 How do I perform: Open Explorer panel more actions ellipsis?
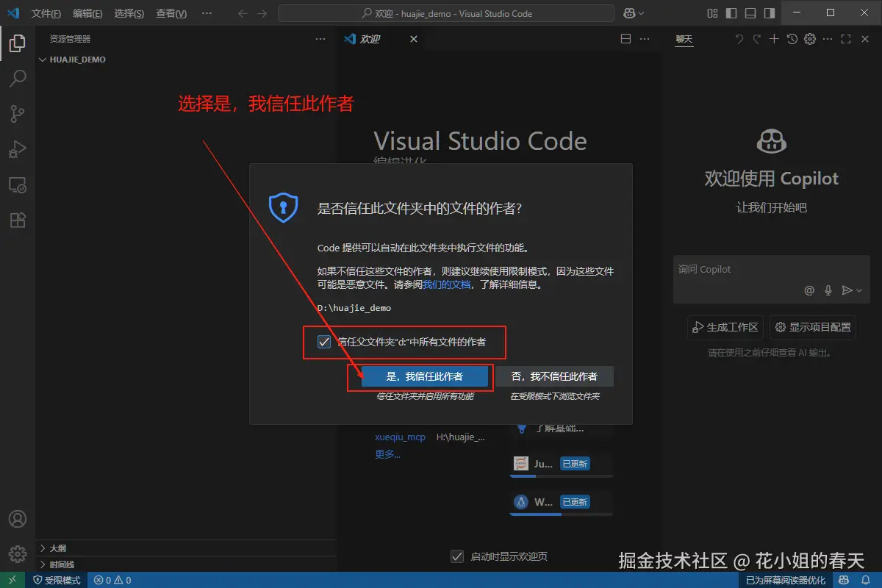coord(320,39)
